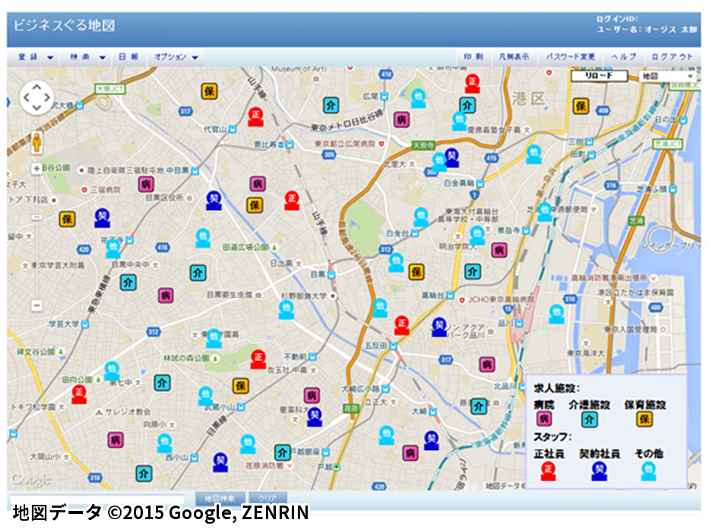Select red 正 staff marker near 代官山
The height and width of the screenshot is (532, 709).
pos(256,117)
